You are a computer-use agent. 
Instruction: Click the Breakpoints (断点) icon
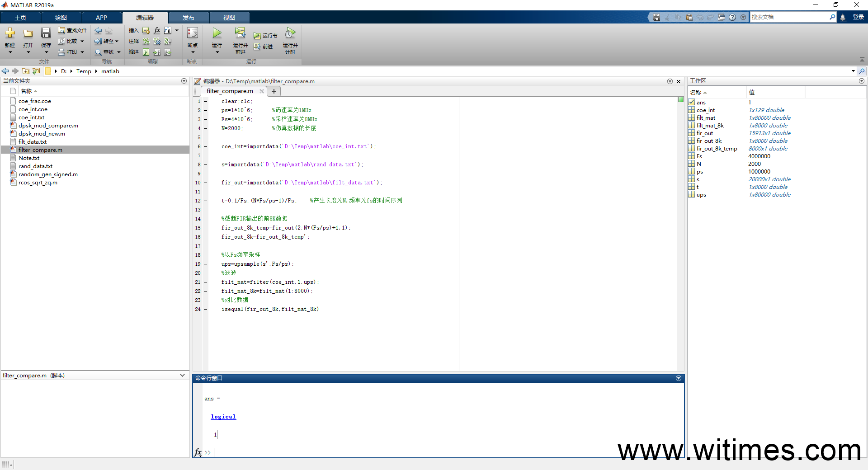193,33
